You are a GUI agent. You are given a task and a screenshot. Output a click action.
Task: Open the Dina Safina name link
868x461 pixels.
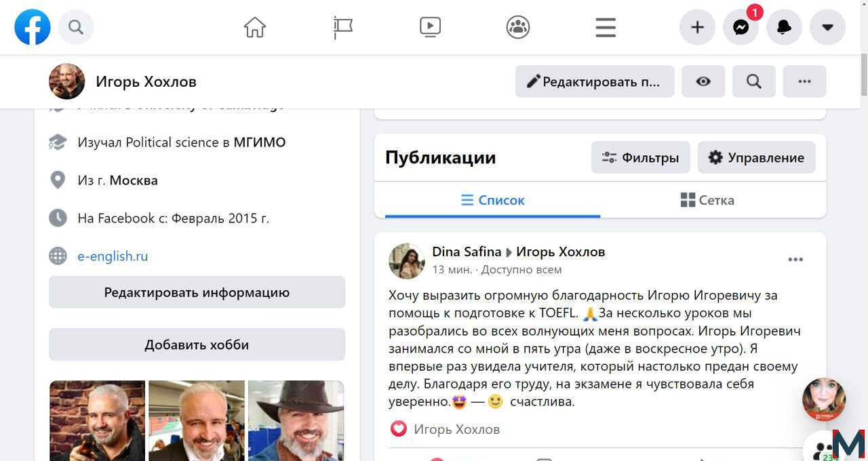(467, 252)
